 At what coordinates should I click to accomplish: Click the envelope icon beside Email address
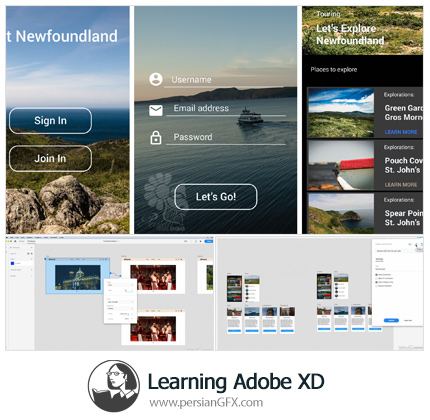coord(156,110)
